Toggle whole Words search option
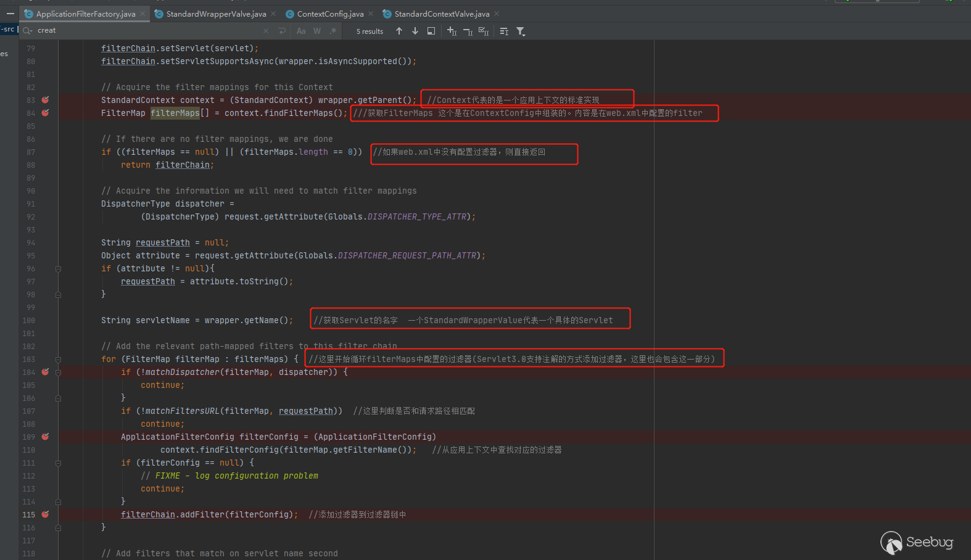The height and width of the screenshot is (560, 971). click(x=317, y=31)
